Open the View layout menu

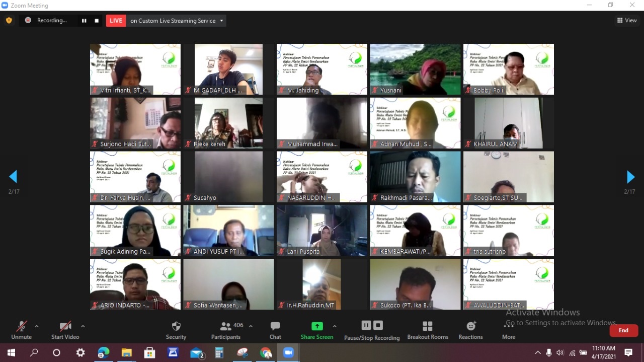627,21
